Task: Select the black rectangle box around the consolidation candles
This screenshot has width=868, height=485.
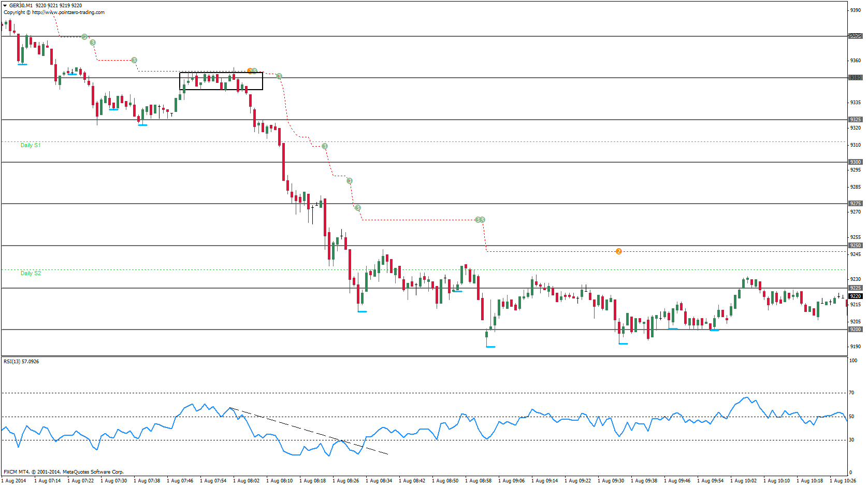Action: pyautogui.click(x=221, y=81)
